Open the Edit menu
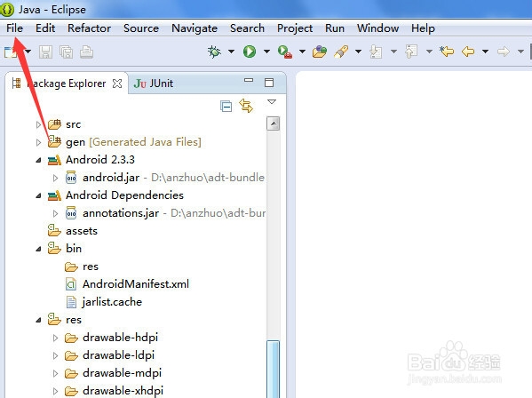 point(45,28)
